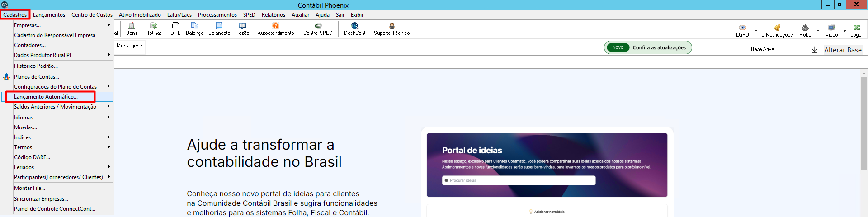The image size is (868, 217).
Task: Select Painel de Controle ConnectCont entry
Action: pos(57,209)
